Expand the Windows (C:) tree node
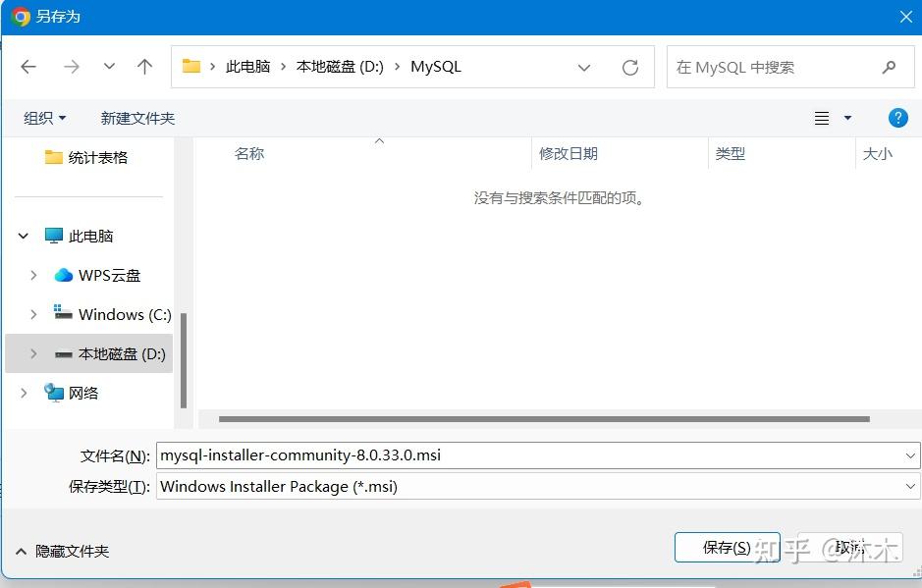 33,314
